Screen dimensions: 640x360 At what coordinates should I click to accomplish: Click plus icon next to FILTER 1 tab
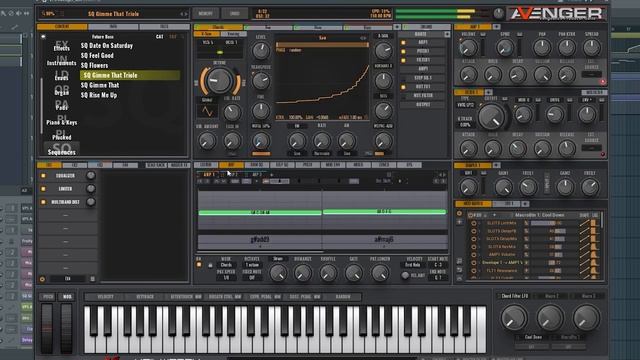click(488, 92)
